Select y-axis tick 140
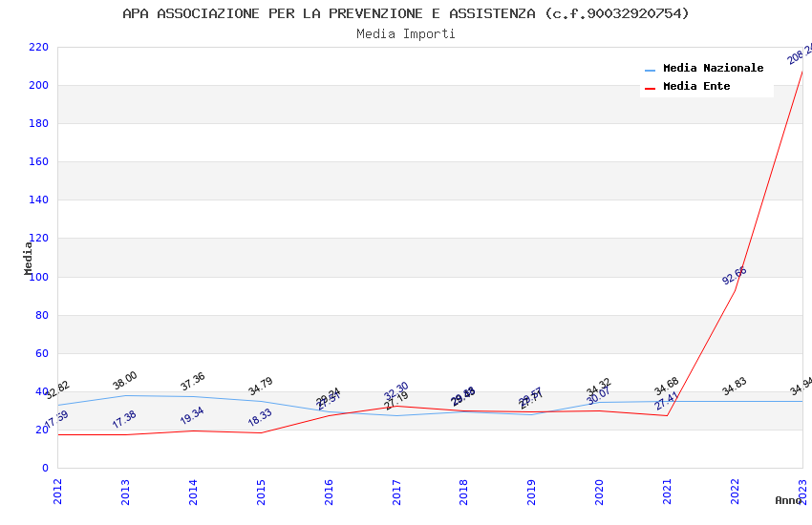 pos(39,200)
